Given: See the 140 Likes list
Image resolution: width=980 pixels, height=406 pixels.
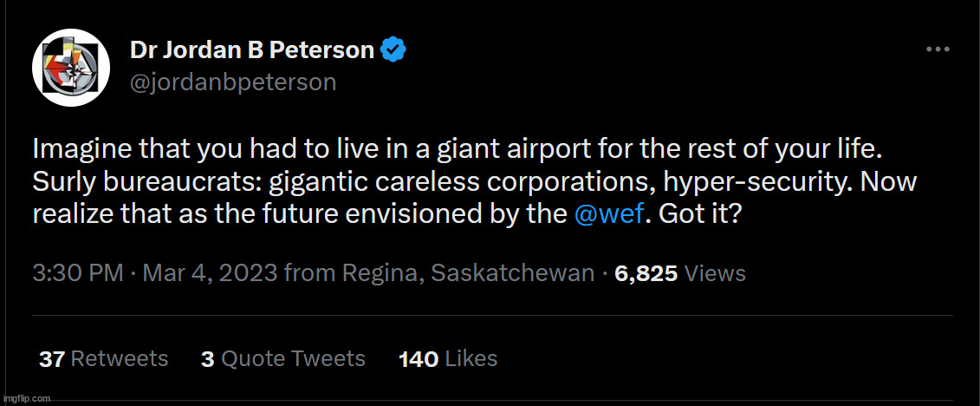Looking at the screenshot, I should pos(448,358).
